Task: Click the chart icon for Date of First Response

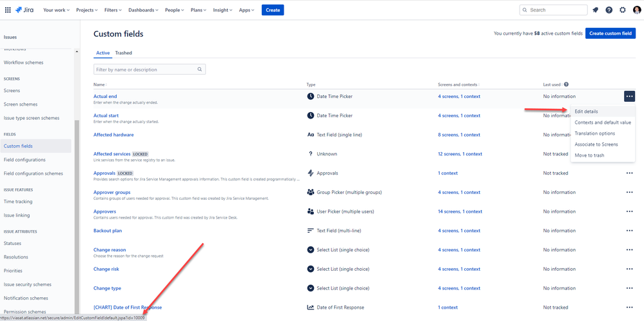Action: click(311, 307)
